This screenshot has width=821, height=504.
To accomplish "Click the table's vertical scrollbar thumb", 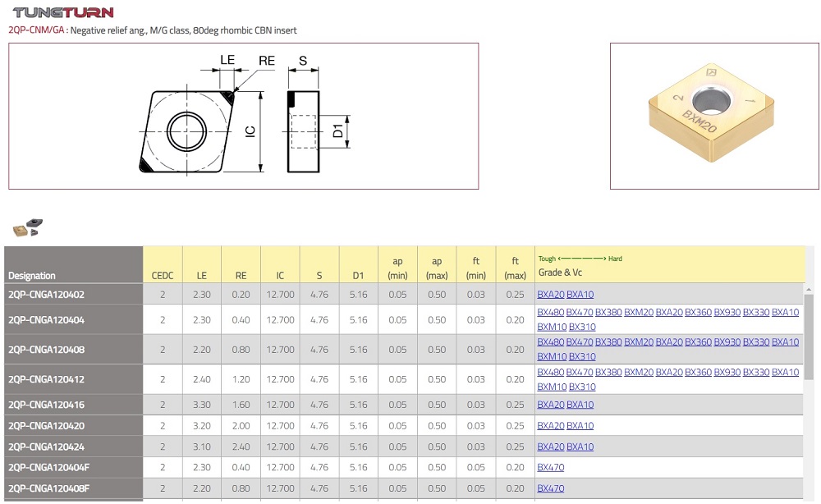I will click(809, 337).
